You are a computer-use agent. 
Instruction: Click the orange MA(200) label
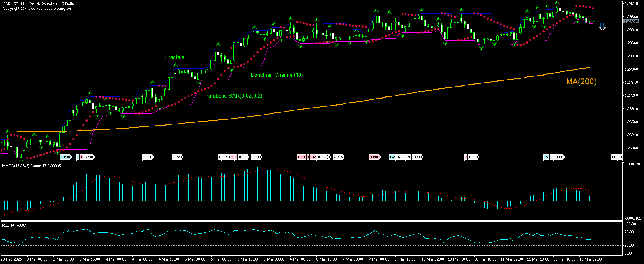[x=581, y=82]
